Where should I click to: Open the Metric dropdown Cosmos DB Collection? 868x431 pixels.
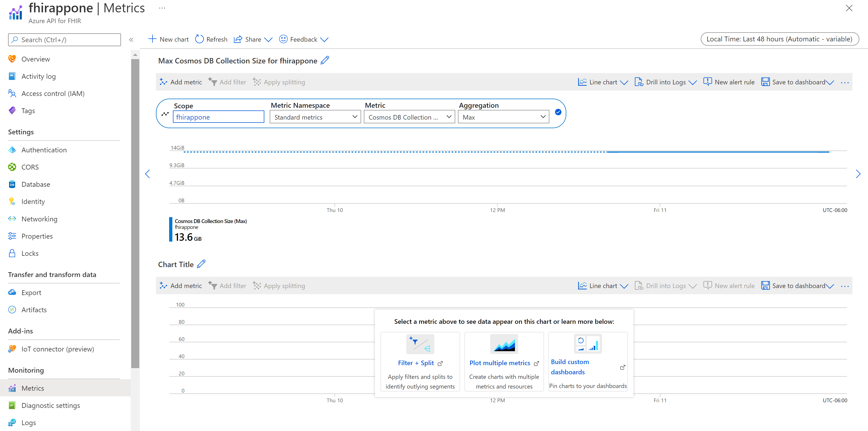pos(410,117)
